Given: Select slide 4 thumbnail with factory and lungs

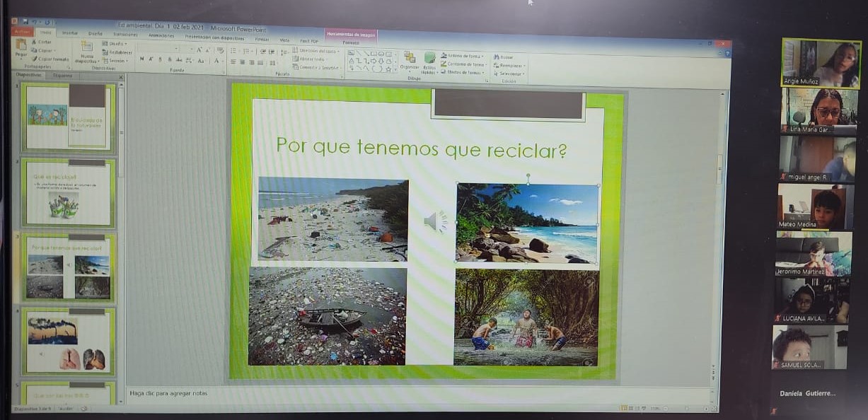Looking at the screenshot, I should pyautogui.click(x=68, y=341).
